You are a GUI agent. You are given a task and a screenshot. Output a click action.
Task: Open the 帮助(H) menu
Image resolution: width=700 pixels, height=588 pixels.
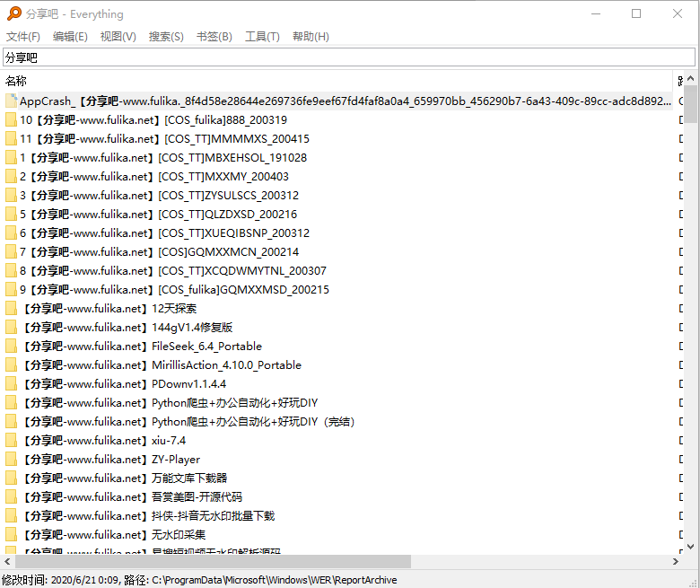(x=311, y=37)
